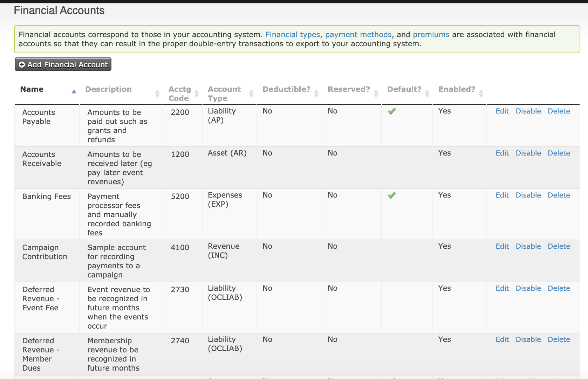The image size is (588, 379).
Task: Delete the Banking Fees account
Action: 559,195
